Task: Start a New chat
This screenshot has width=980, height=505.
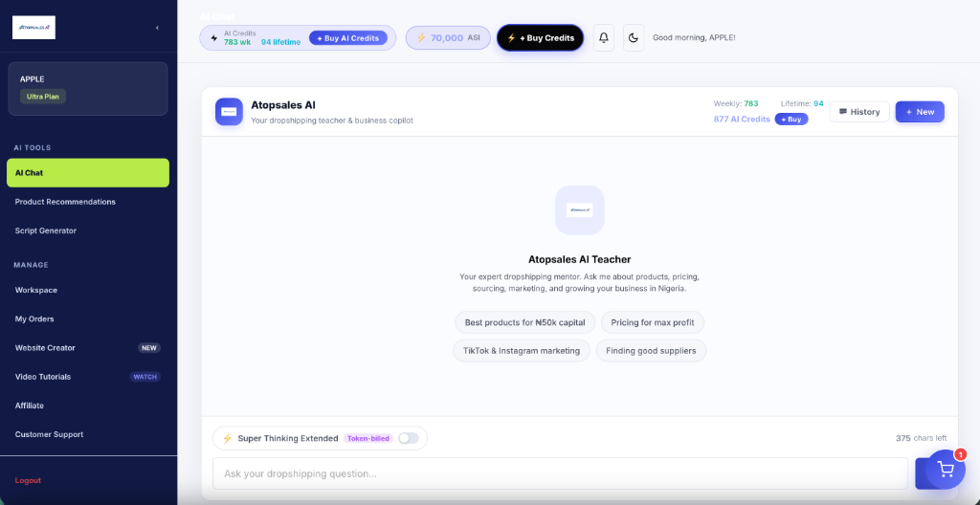Action: point(920,112)
